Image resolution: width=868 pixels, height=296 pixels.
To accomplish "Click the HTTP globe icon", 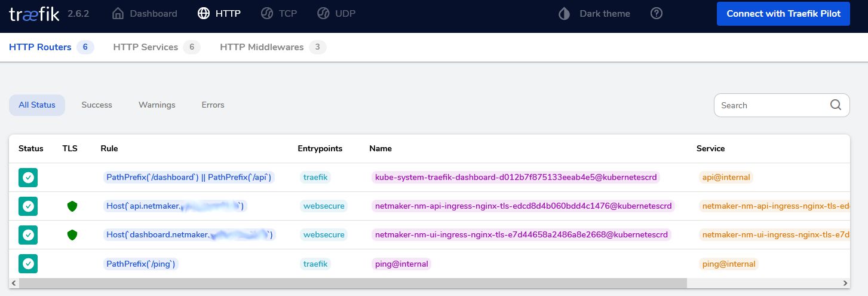I will pos(204,13).
